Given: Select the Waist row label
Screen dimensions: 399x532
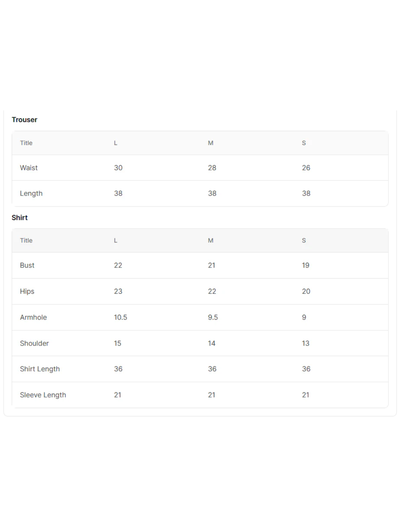Looking at the screenshot, I should (x=29, y=168).
